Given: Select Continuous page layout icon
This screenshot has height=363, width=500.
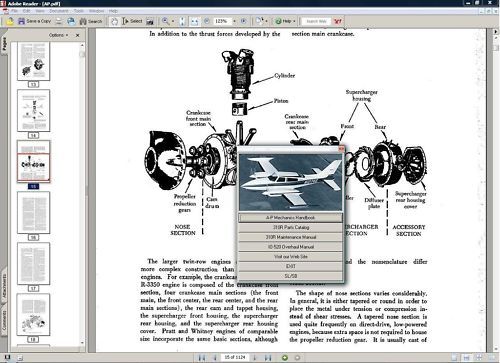Looking at the screenshot, I should [467, 358].
